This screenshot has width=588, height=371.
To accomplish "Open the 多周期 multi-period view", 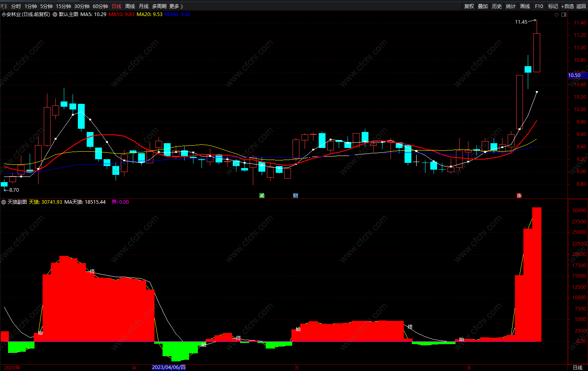I will click(159, 6).
